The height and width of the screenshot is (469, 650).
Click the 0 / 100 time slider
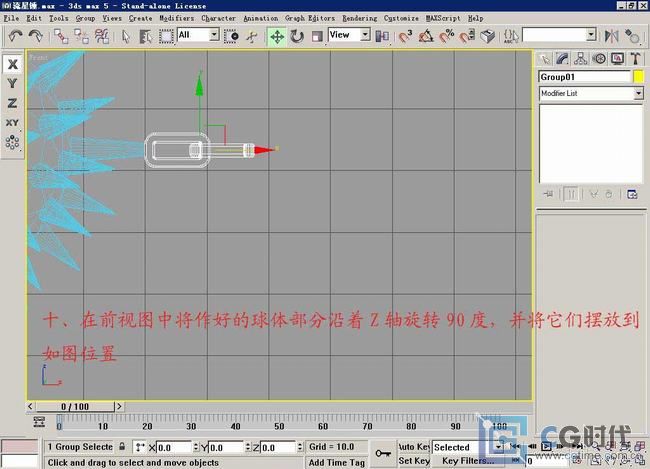75,406
